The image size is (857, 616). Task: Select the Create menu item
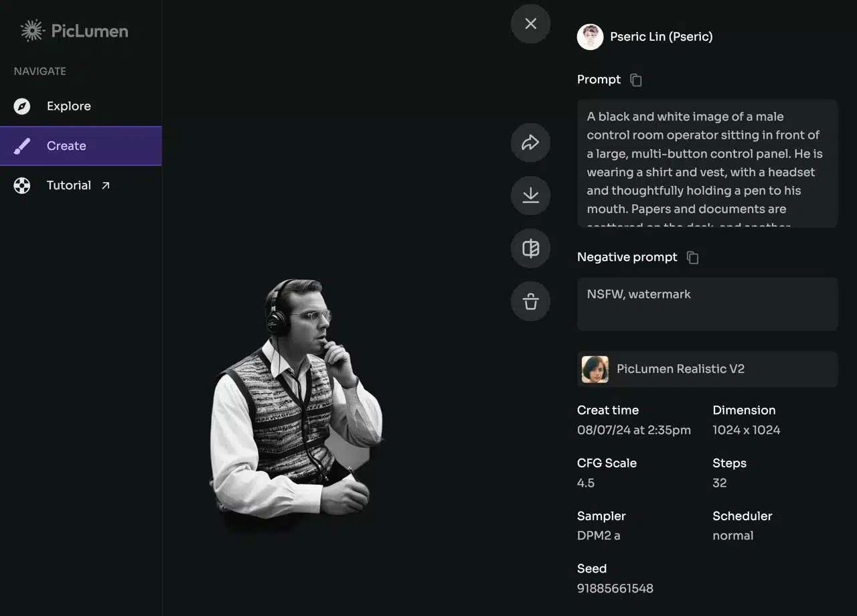[66, 146]
